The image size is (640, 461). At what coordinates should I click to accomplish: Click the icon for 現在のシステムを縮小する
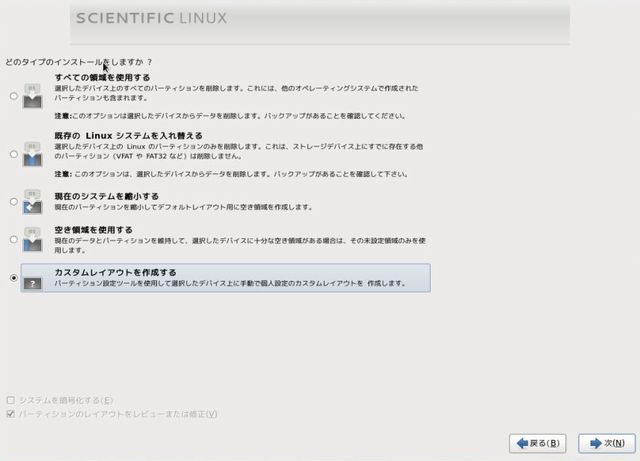point(33,201)
